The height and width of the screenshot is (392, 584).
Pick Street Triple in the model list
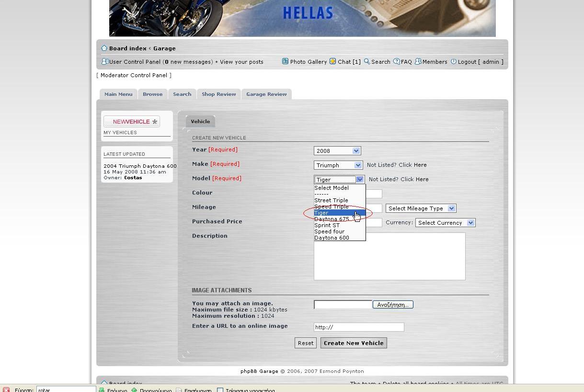pos(331,200)
